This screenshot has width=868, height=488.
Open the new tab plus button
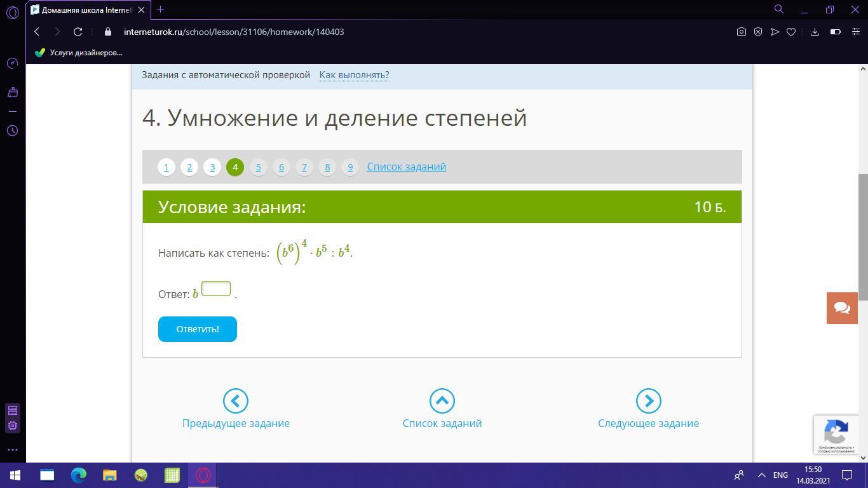pyautogui.click(x=160, y=10)
